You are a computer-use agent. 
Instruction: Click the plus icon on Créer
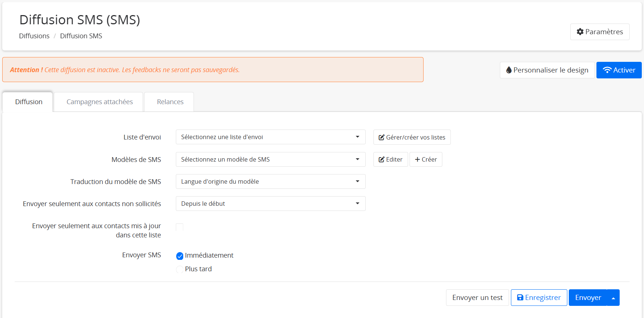coord(417,159)
